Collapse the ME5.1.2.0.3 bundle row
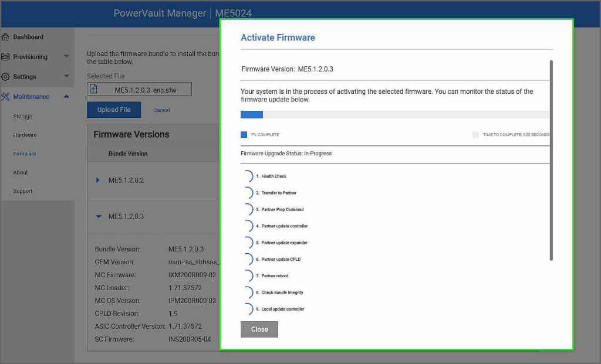The height and width of the screenshot is (364, 601). pos(98,216)
